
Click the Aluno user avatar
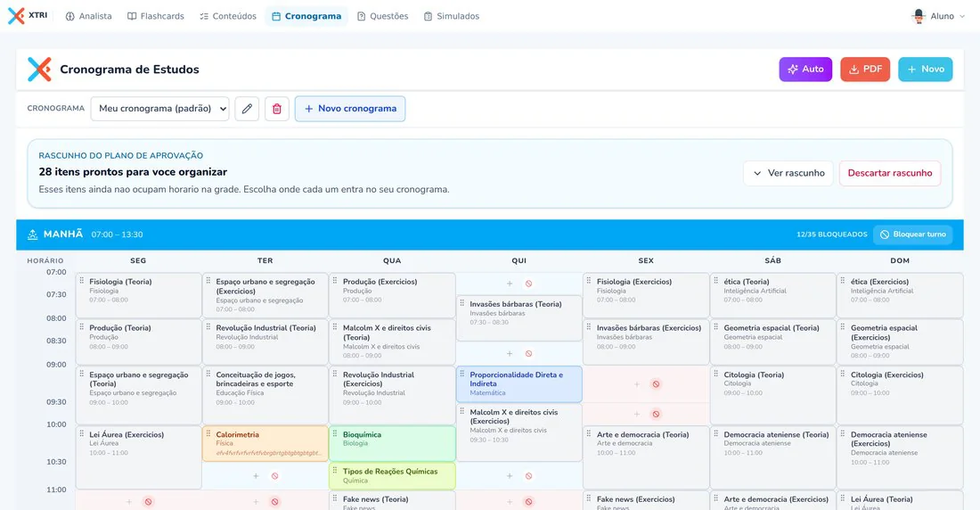919,16
